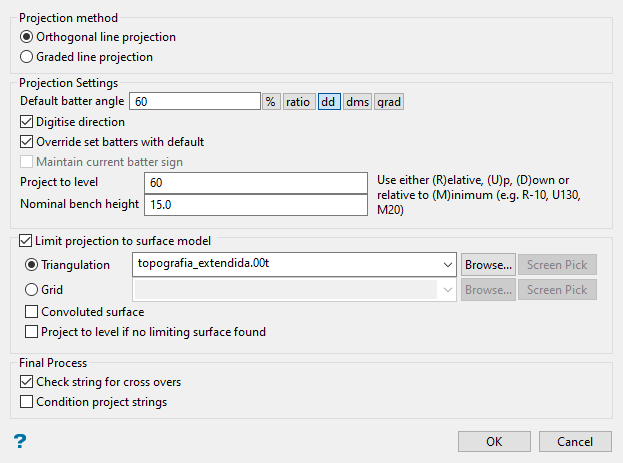
Task: Select grad angle unit button
Action: point(389,102)
